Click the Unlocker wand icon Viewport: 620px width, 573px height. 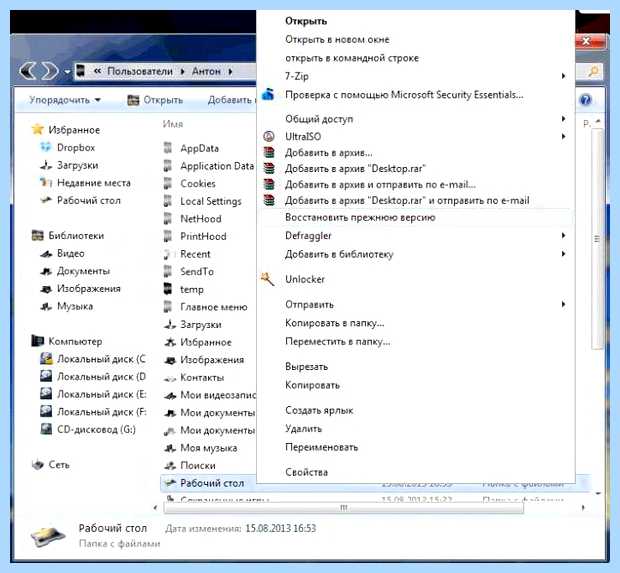click(x=268, y=279)
